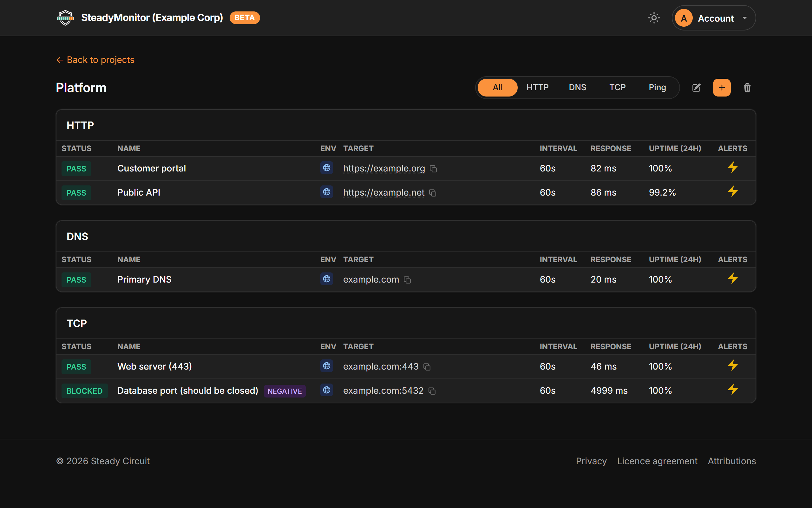Open Database port (should be closed) monitor

[x=187, y=391]
